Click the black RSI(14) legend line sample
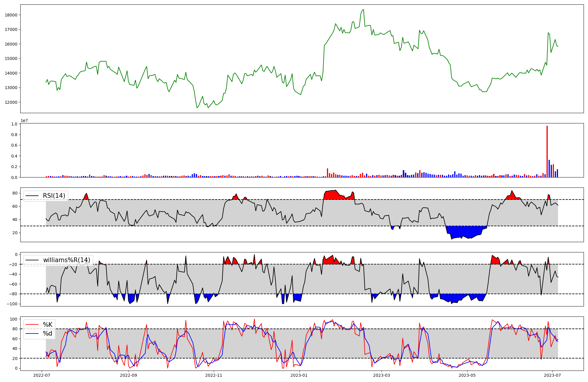Viewport: 588px width, 382px height. [32, 196]
